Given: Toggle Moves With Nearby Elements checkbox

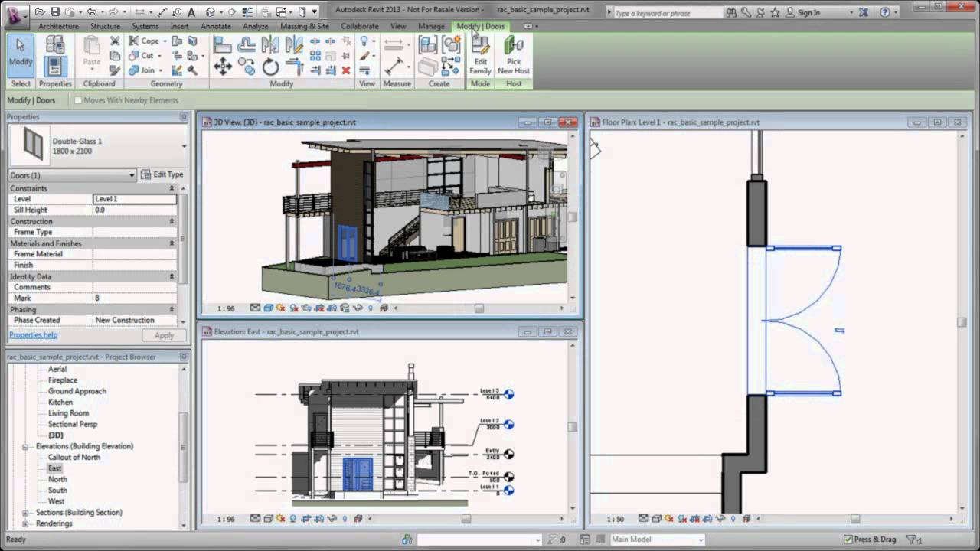Looking at the screenshot, I should pyautogui.click(x=78, y=100).
